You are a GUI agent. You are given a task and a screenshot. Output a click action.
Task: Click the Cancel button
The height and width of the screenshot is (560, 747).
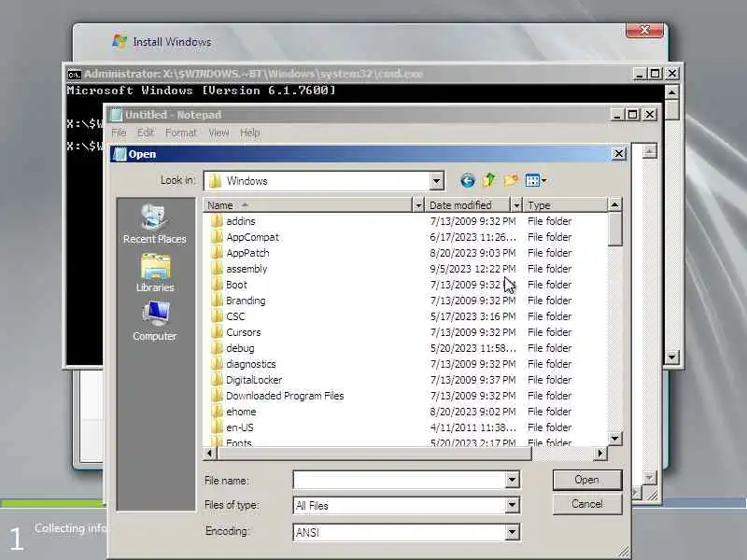click(587, 504)
